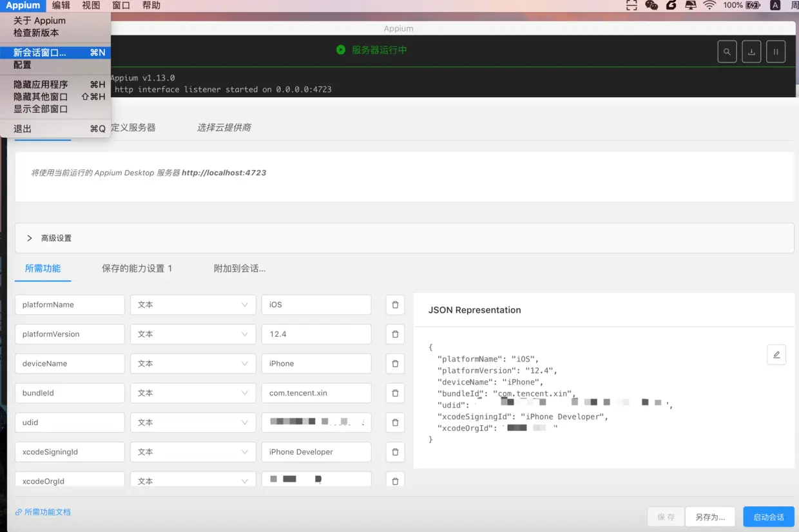
Task: Click the value field containing com.tencent.xin
Action: [x=316, y=393]
